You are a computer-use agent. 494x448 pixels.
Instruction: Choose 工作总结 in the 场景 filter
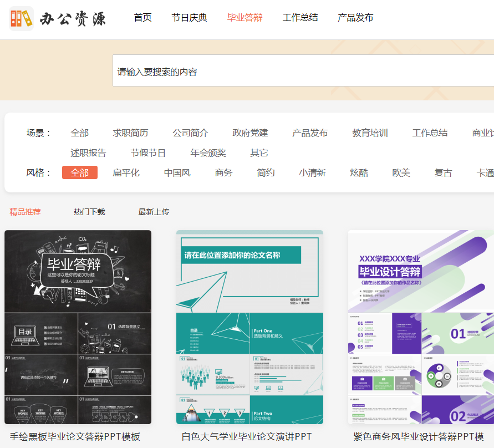(x=430, y=133)
